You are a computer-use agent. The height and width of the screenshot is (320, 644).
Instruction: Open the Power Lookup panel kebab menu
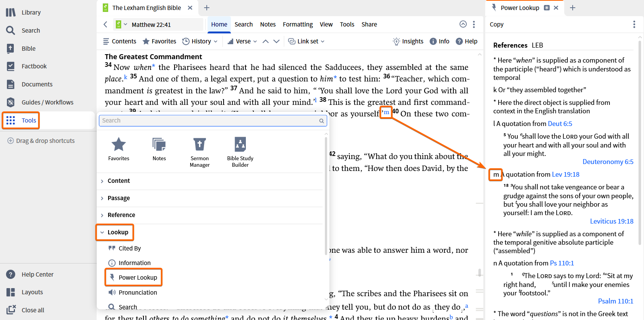point(634,24)
